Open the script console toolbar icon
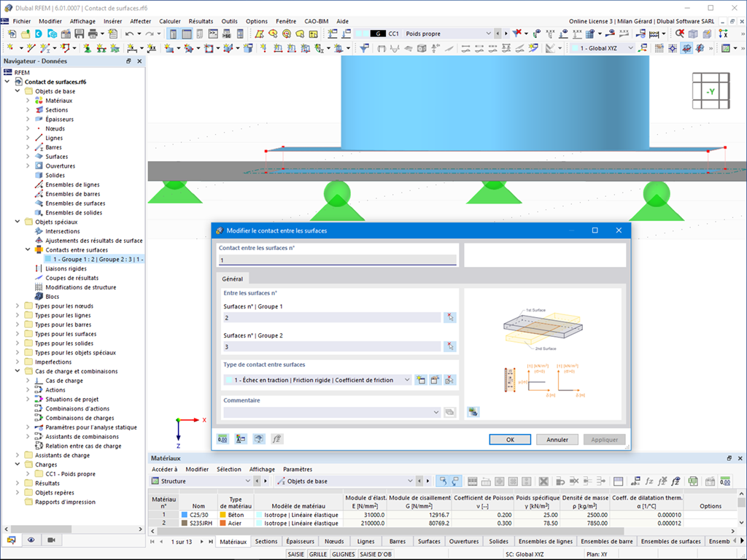The width and height of the screenshot is (747, 560). [x=213, y=34]
